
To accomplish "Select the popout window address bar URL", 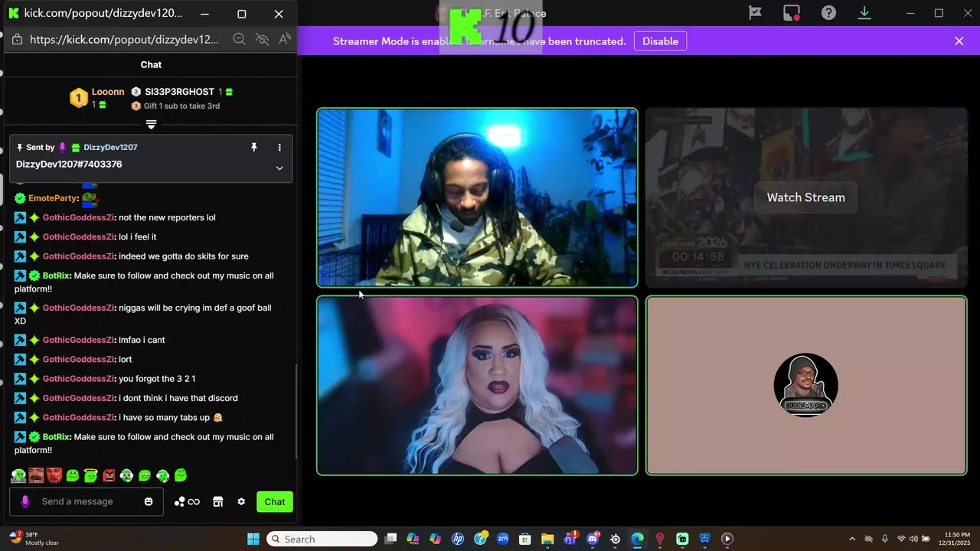I will [124, 39].
